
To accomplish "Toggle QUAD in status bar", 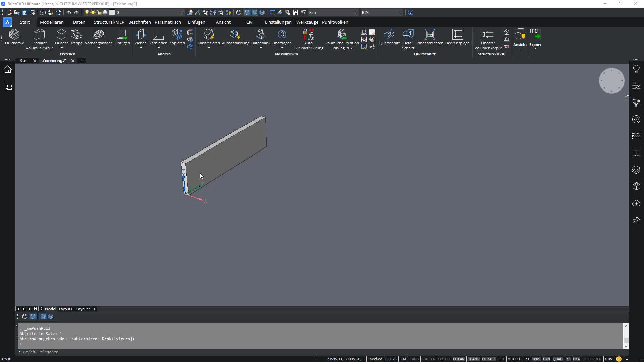I will pyautogui.click(x=557, y=359).
